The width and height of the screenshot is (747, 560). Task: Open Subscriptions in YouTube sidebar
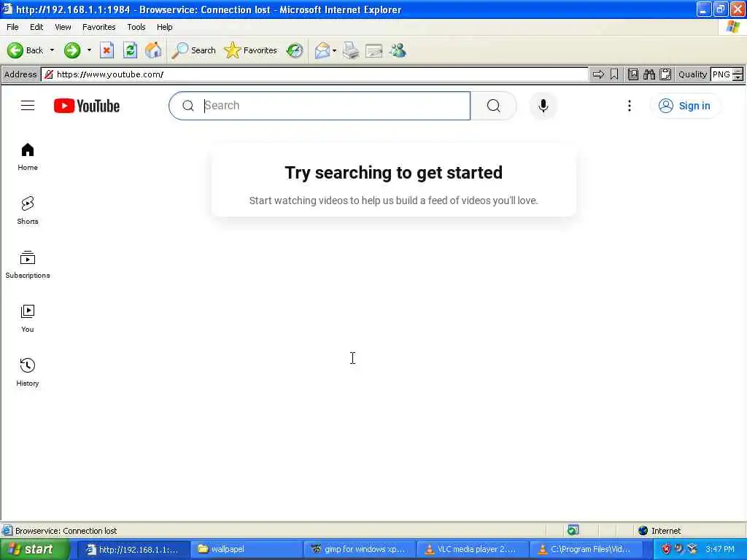pyautogui.click(x=28, y=265)
